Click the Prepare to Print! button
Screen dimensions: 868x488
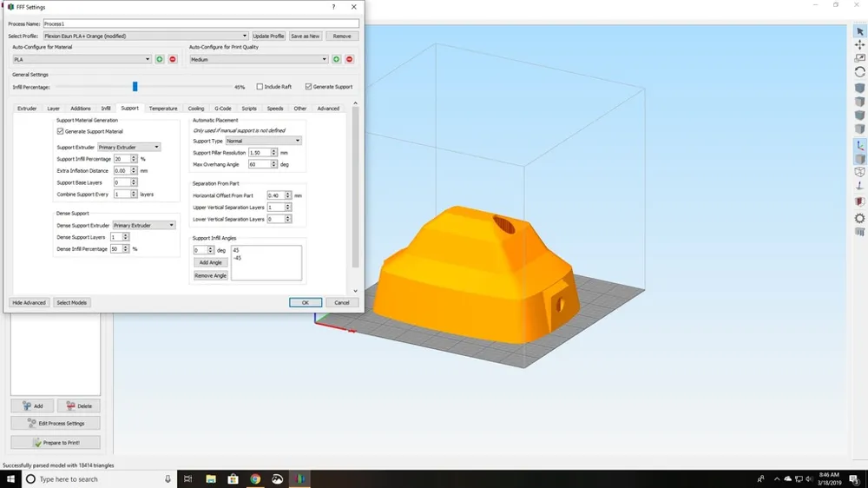[56, 443]
